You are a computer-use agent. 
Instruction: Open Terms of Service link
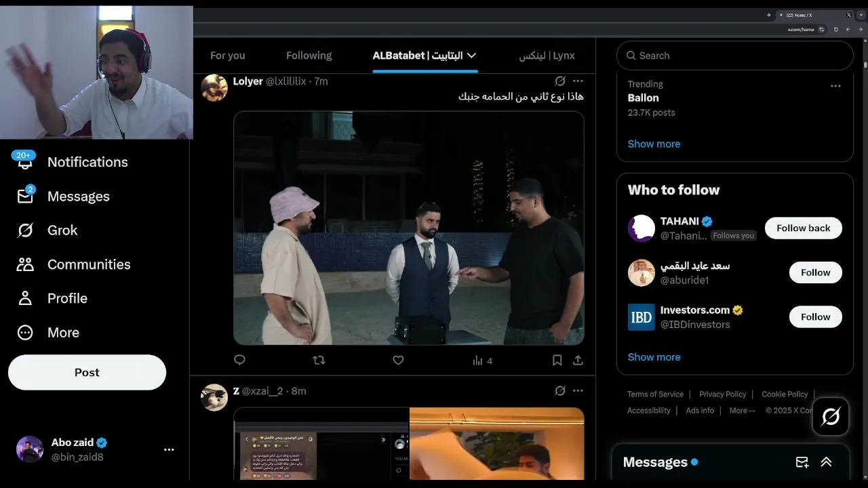click(655, 394)
